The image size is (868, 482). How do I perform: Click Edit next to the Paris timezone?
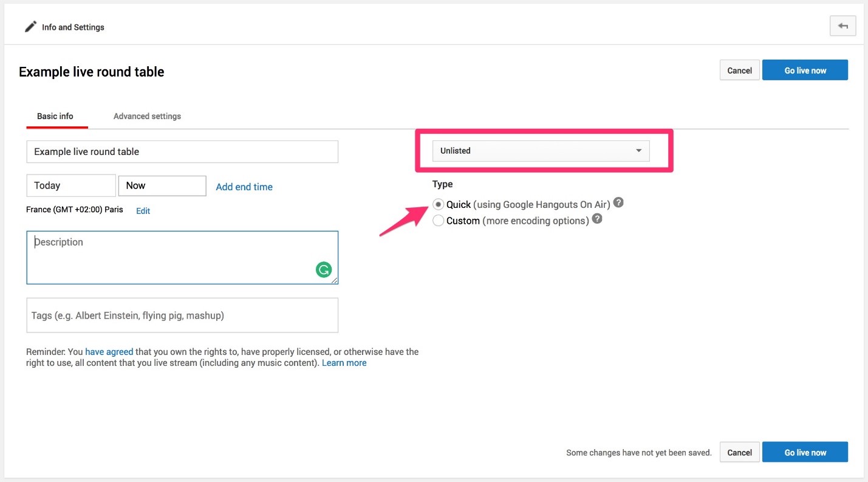[x=143, y=211]
